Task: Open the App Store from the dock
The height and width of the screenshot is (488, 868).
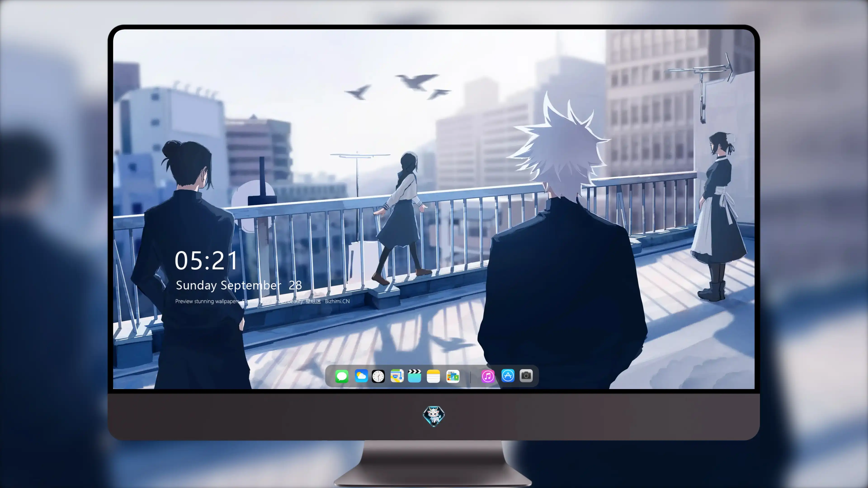Action: tap(508, 375)
